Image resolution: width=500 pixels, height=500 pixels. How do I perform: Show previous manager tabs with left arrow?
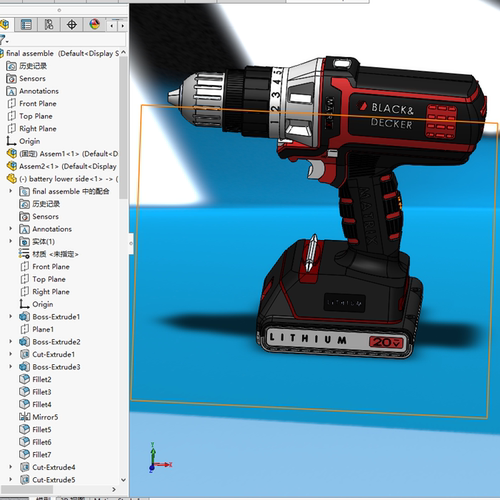point(112,25)
